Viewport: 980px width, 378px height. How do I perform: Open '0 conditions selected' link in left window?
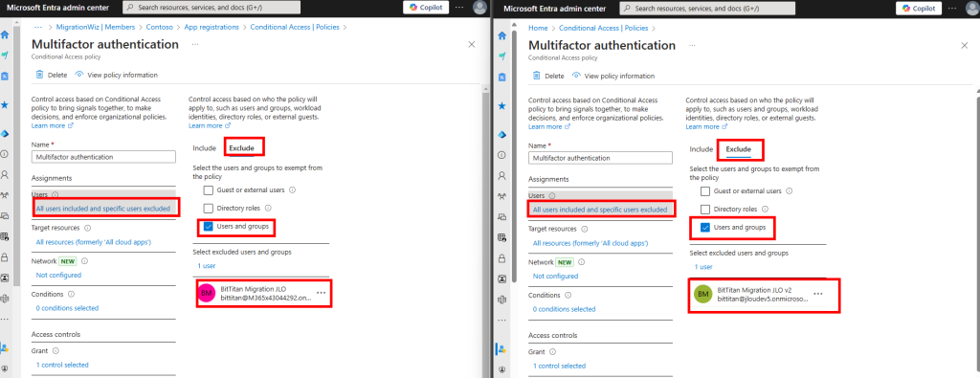(67, 308)
